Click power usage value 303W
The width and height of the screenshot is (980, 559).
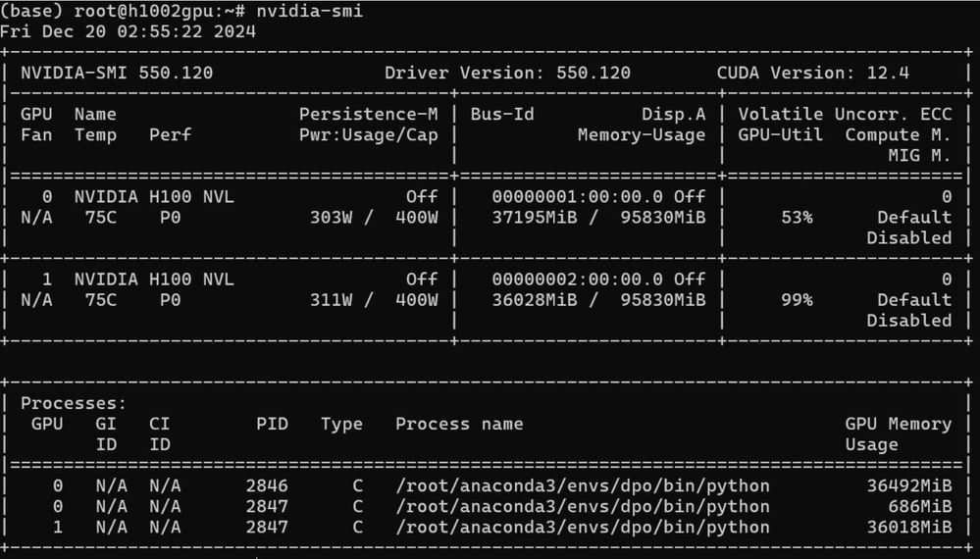click(x=332, y=218)
